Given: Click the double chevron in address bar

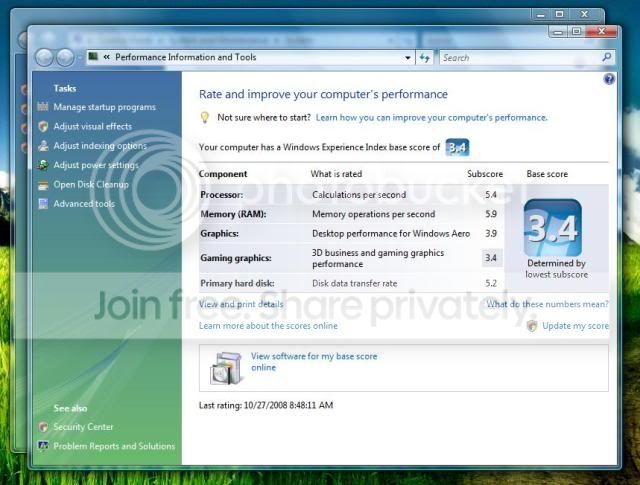Looking at the screenshot, I should [x=107, y=57].
